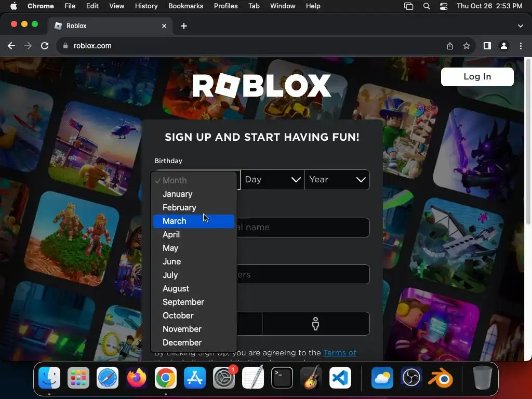Select the unspecified gender figure button
Screen dimensions: 532x399
(315, 324)
